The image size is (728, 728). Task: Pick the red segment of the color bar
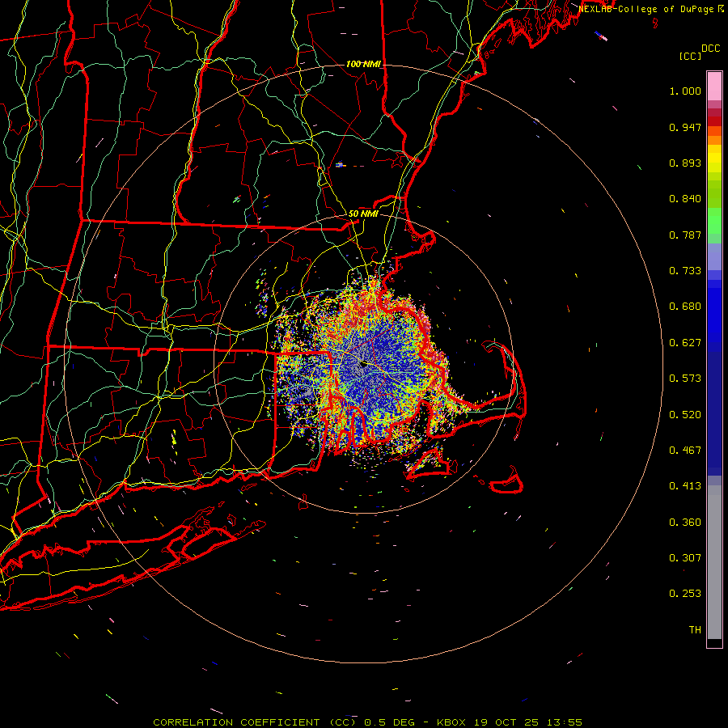point(714,121)
